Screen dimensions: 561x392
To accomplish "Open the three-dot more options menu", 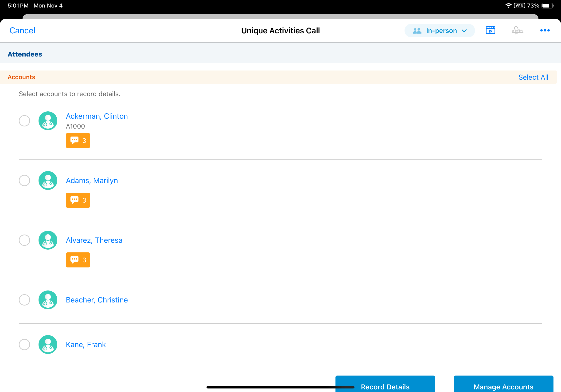I will tap(545, 30).
